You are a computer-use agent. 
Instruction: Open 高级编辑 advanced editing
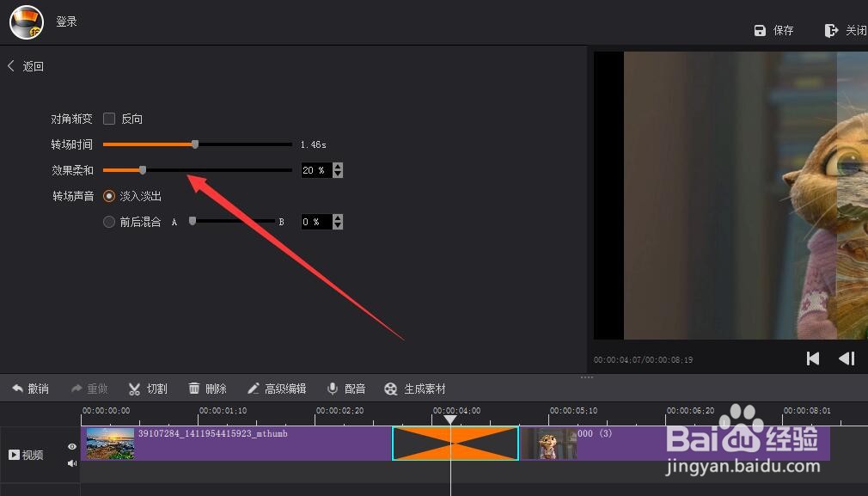click(x=276, y=389)
